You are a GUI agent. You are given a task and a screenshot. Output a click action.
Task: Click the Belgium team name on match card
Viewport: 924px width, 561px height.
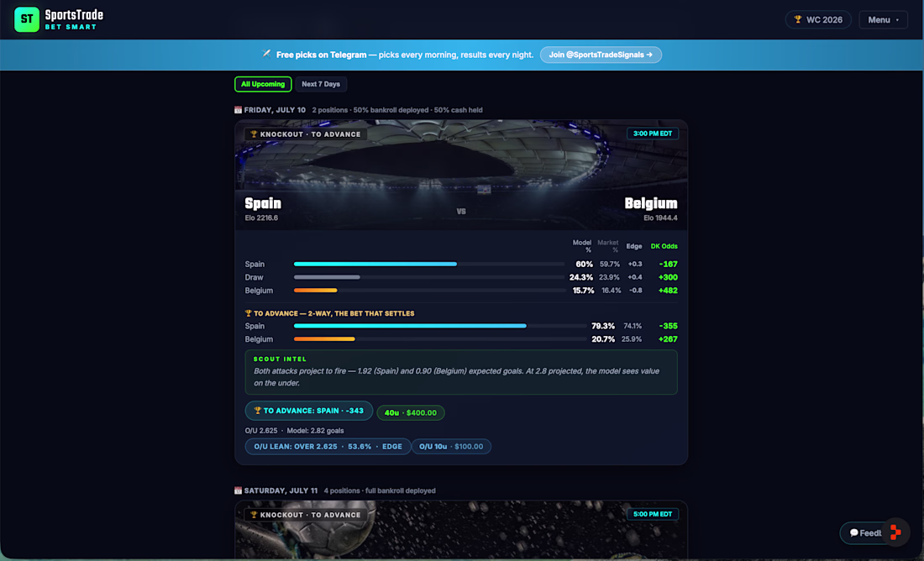click(650, 203)
